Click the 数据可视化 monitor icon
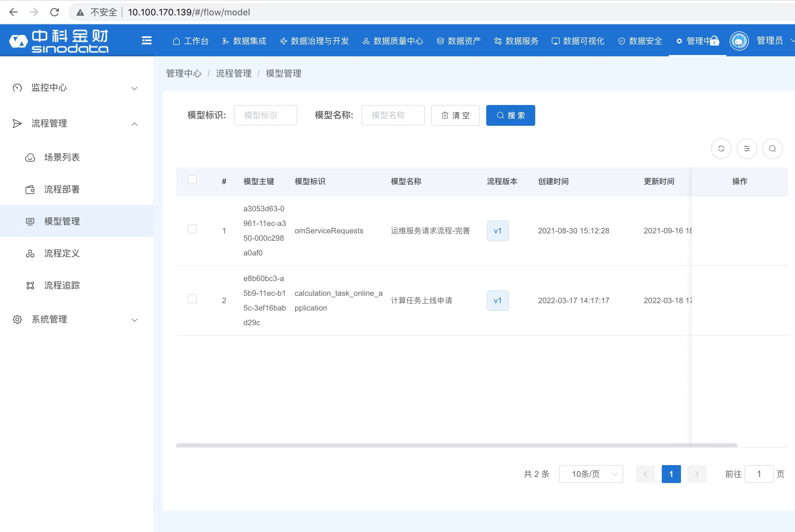 (555, 41)
